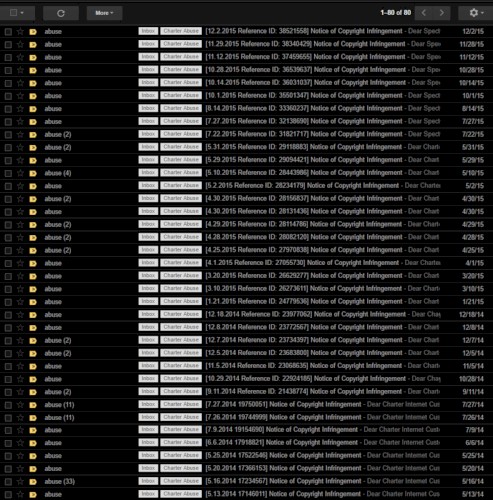The height and width of the screenshot is (500, 493).
Task: Star the 7/27/15 email
Action: [x=20, y=122]
